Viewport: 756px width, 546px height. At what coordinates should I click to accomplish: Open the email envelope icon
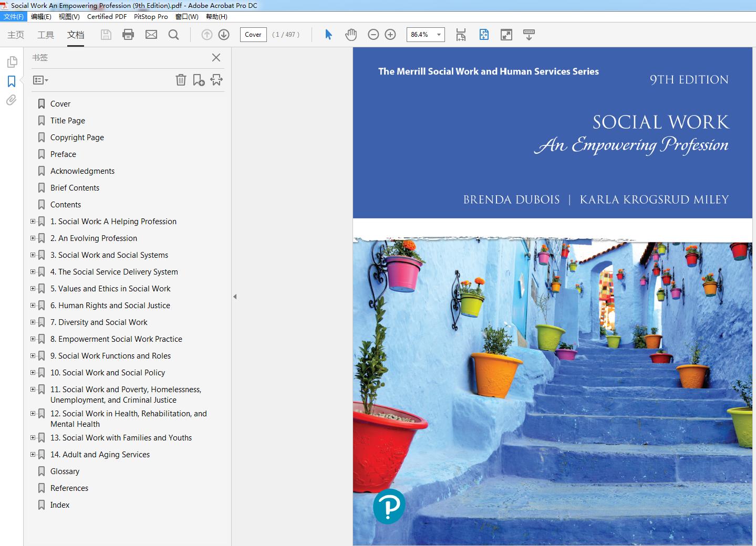151,35
